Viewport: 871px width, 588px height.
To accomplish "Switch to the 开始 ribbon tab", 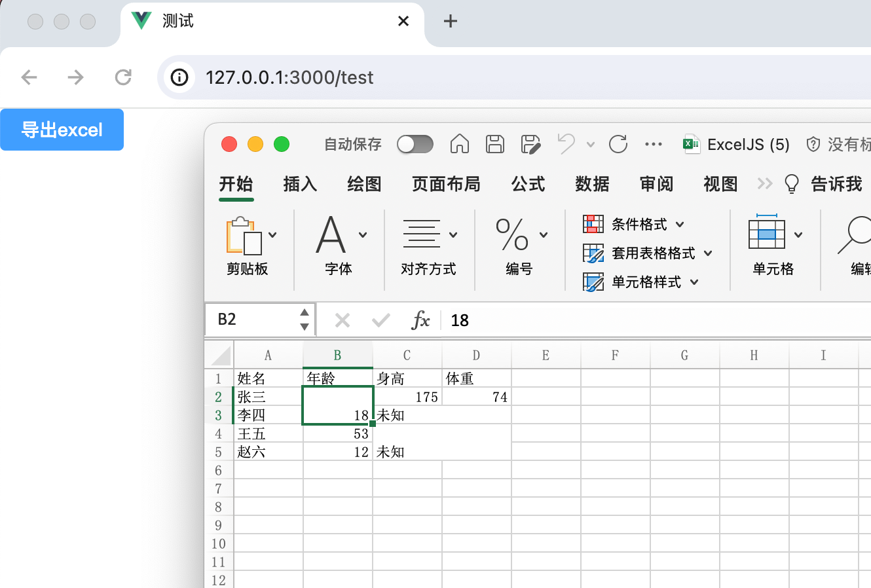I will tap(236, 184).
